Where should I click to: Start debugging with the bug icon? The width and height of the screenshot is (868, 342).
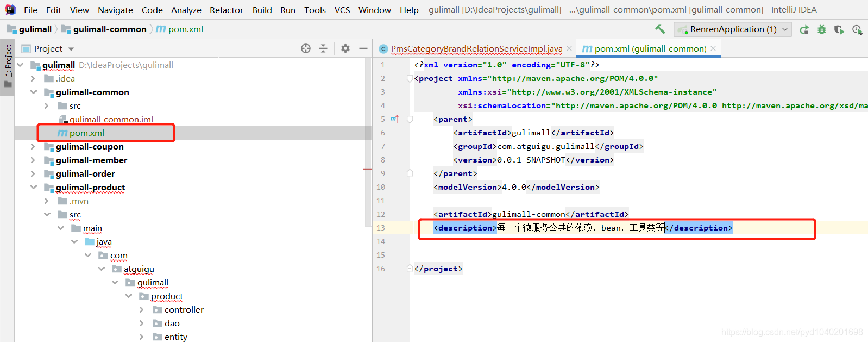(822, 29)
